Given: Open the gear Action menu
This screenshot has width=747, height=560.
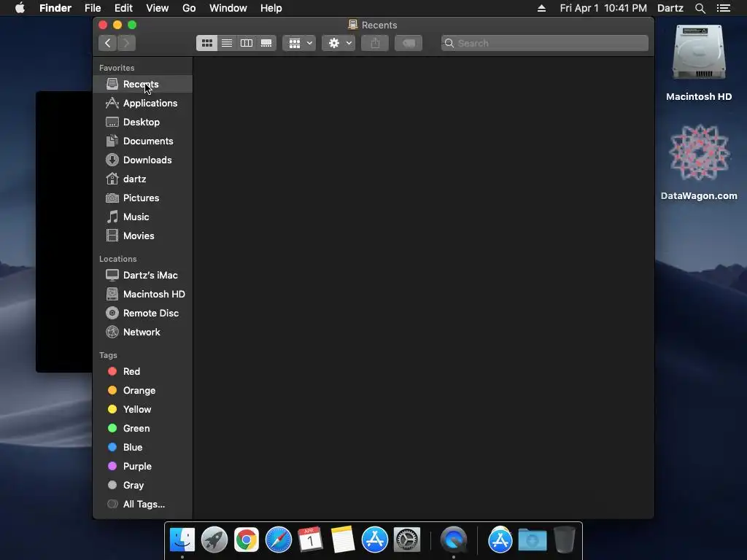Looking at the screenshot, I should [338, 43].
